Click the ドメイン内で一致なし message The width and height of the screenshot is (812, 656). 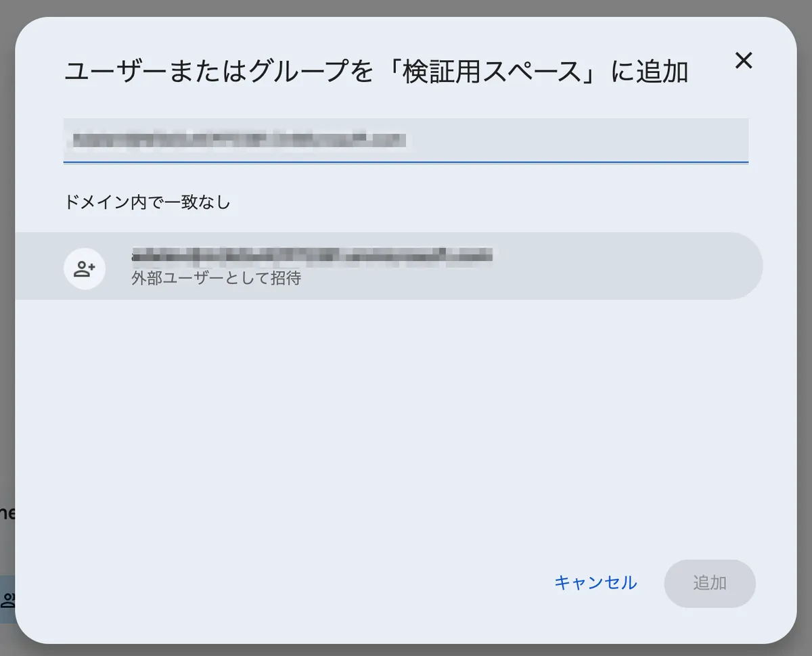click(147, 202)
